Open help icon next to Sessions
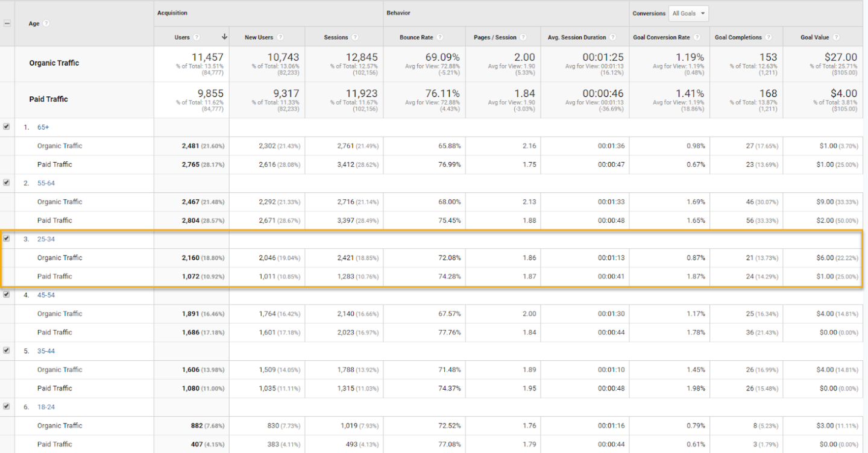This screenshot has width=868, height=453. pyautogui.click(x=355, y=37)
